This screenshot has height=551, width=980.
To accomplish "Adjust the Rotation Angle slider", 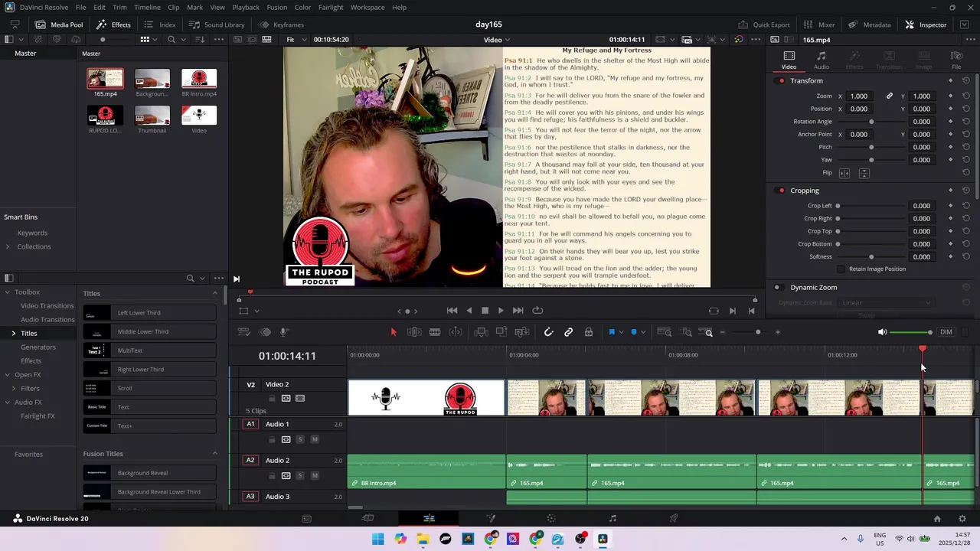I will pyautogui.click(x=871, y=122).
